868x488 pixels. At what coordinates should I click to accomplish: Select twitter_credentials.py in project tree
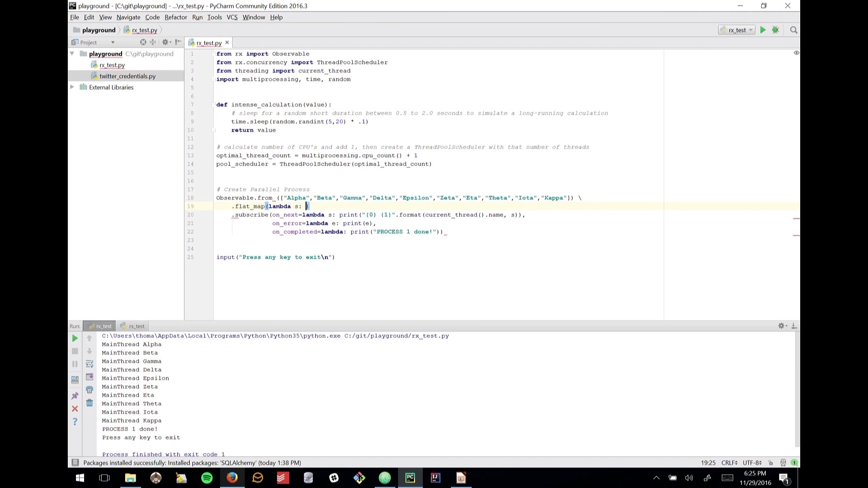127,76
